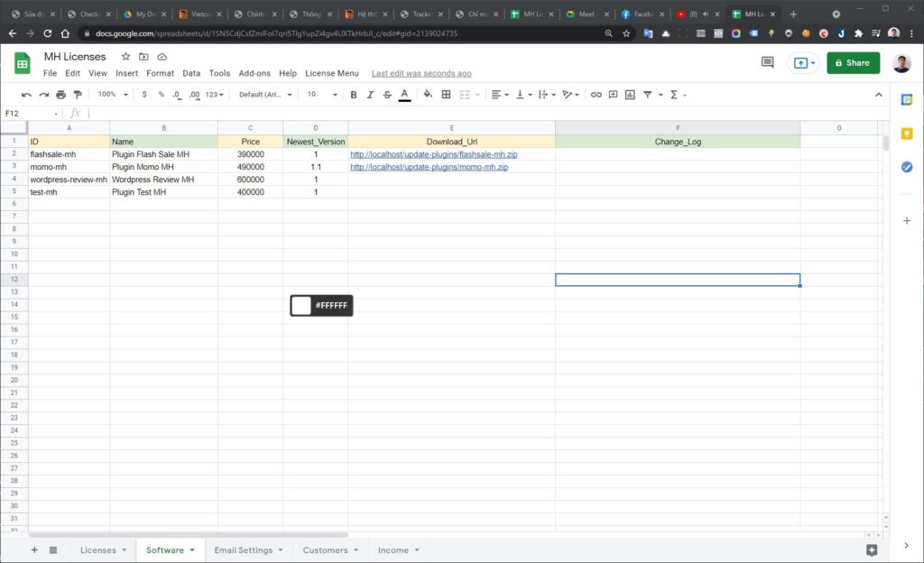924x563 pixels.
Task: Click the all sheets list icon
Action: [53, 549]
